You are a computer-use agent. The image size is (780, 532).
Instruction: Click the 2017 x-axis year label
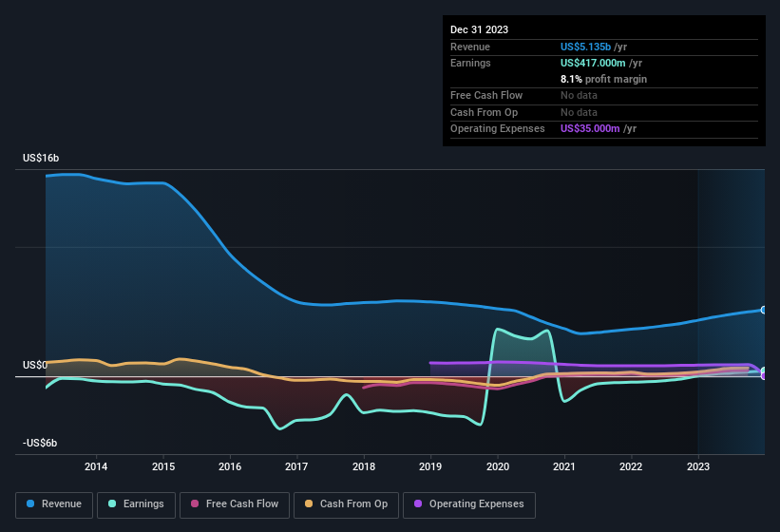point(296,466)
